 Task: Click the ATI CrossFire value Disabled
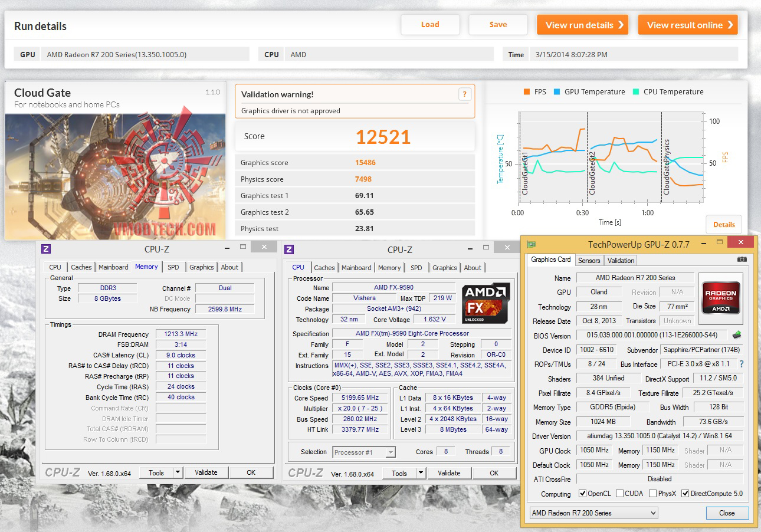point(660,479)
